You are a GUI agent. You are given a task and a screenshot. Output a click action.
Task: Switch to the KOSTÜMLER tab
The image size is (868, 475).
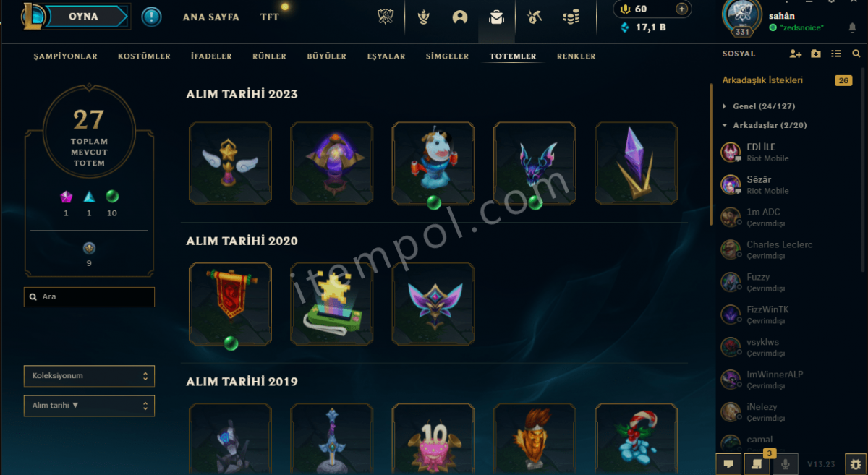(x=144, y=56)
